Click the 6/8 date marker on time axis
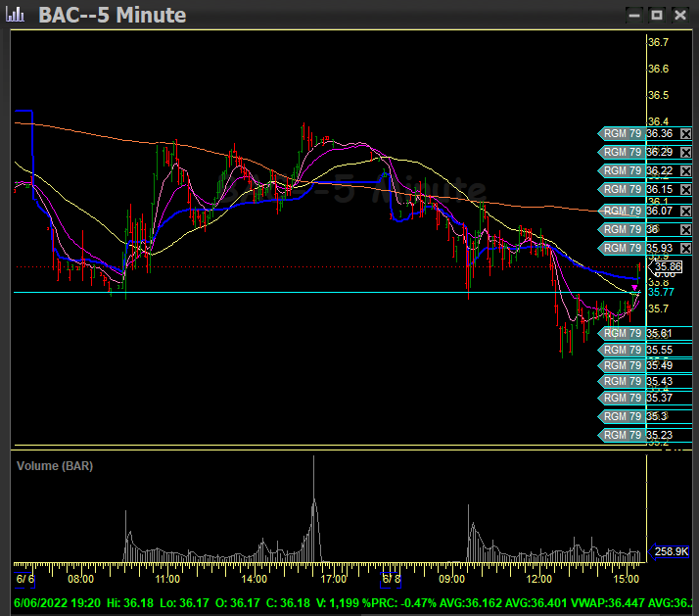Viewport: 699px width, 616px height. click(391, 579)
